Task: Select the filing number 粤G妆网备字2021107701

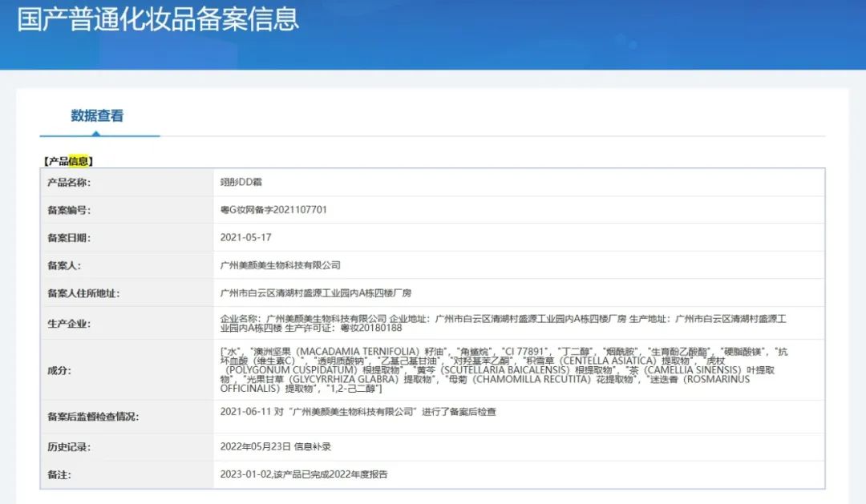Action: point(273,210)
